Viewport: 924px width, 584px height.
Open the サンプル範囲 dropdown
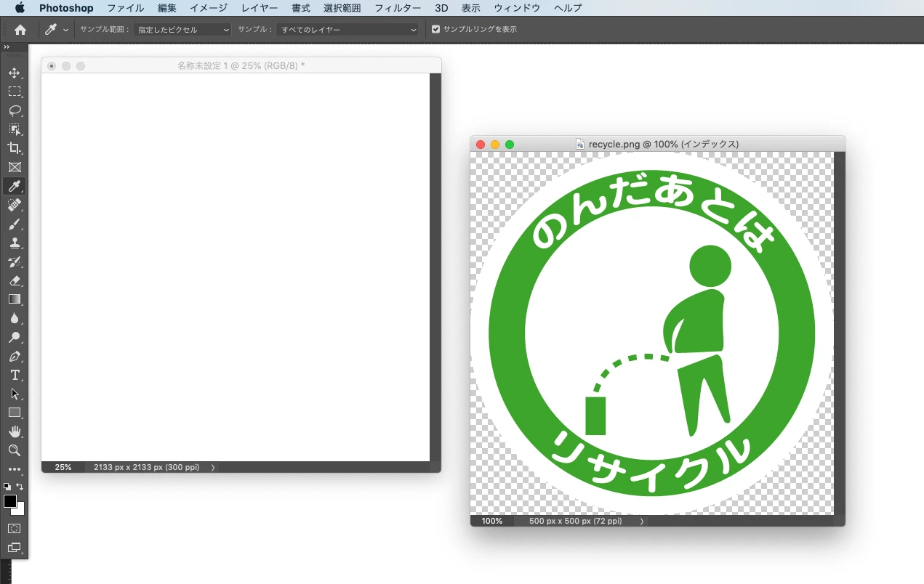click(182, 30)
